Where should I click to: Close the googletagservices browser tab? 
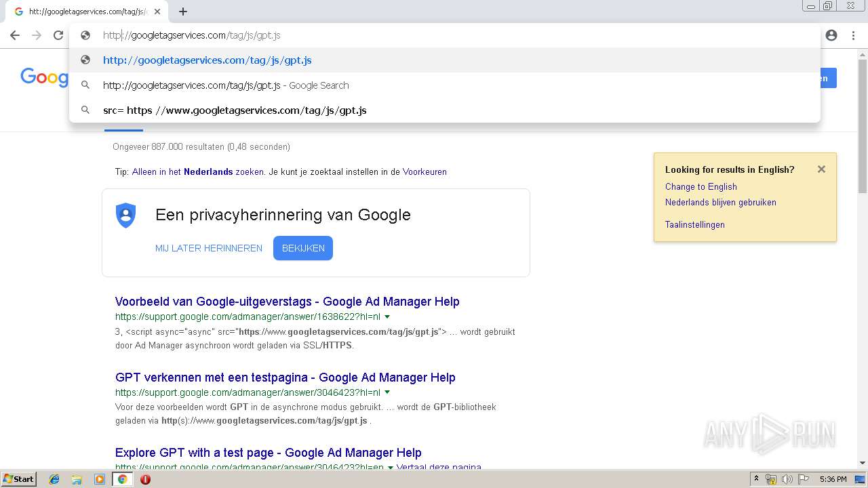point(157,12)
